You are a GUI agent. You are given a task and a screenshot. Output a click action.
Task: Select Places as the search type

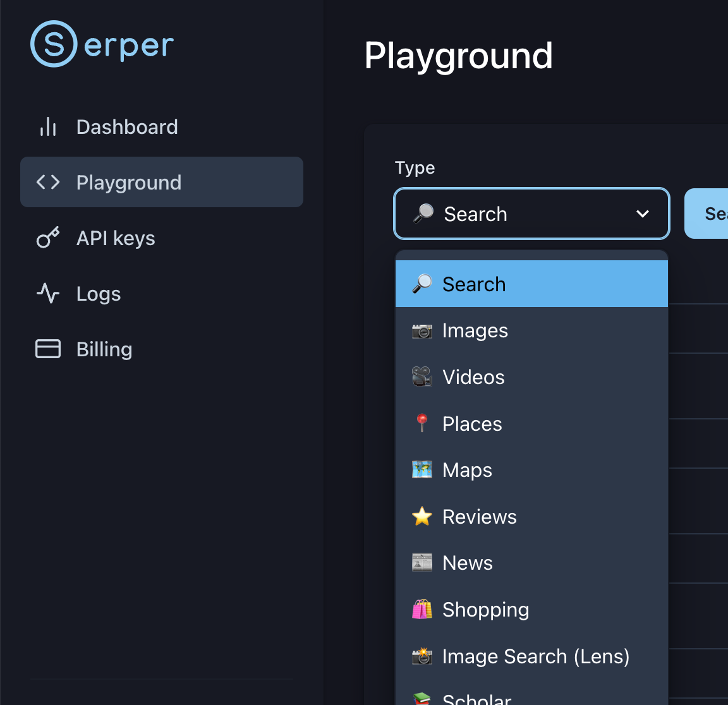[531, 423]
